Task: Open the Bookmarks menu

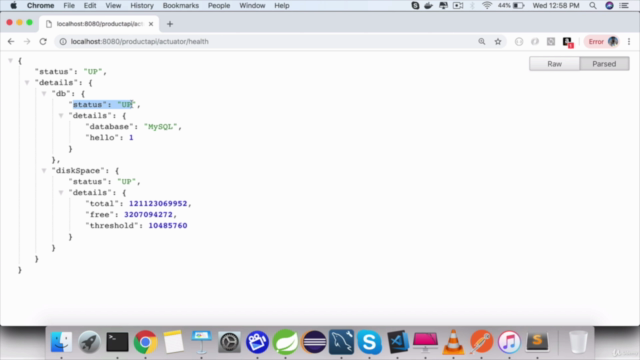Action: click(x=180, y=6)
